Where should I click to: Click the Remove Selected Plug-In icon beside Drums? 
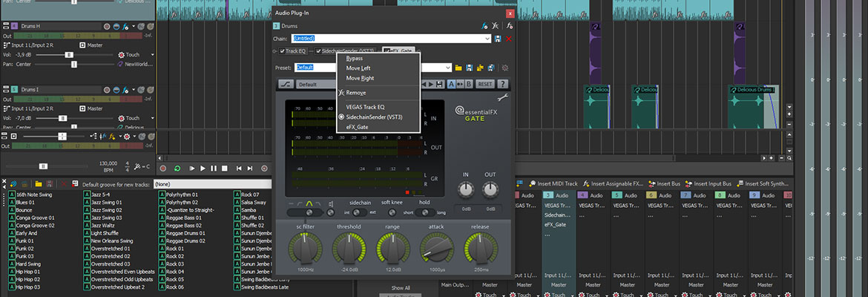496,25
